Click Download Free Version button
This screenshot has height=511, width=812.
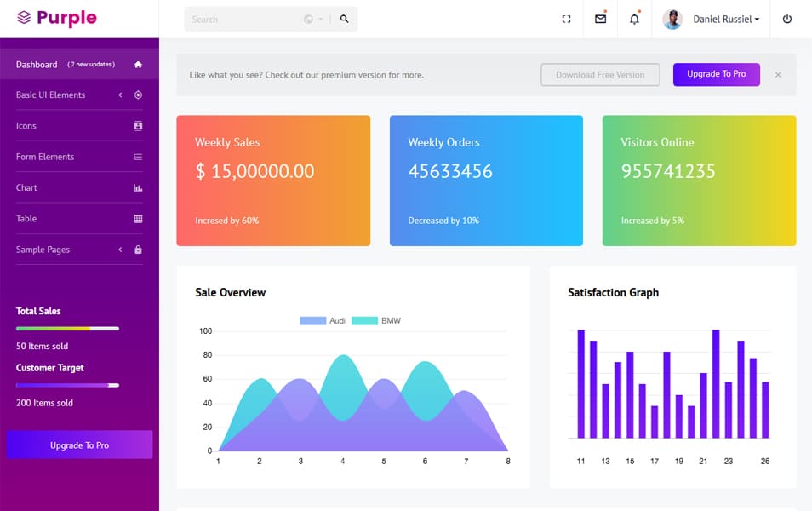click(600, 75)
